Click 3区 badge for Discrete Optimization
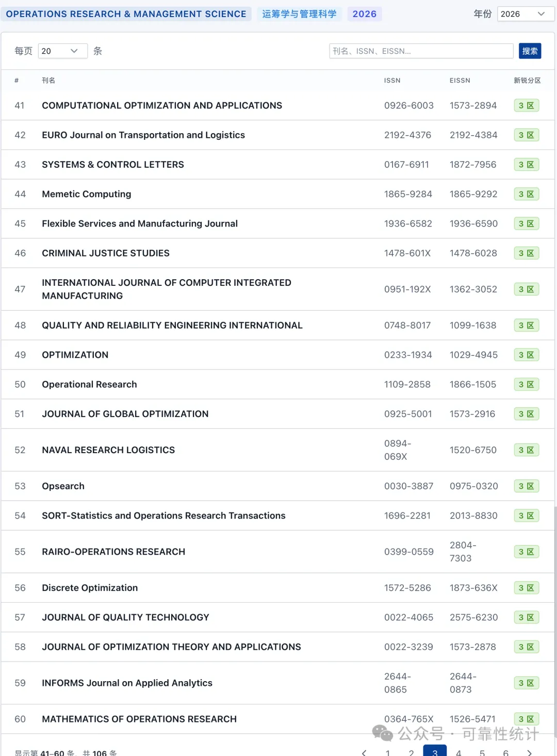557x756 pixels. 527,588
